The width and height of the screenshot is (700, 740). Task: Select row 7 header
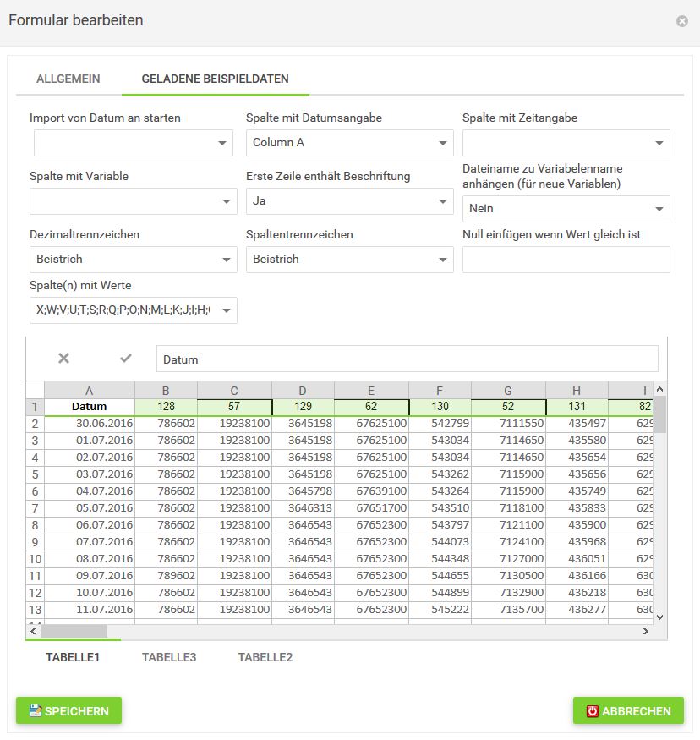[x=35, y=508]
